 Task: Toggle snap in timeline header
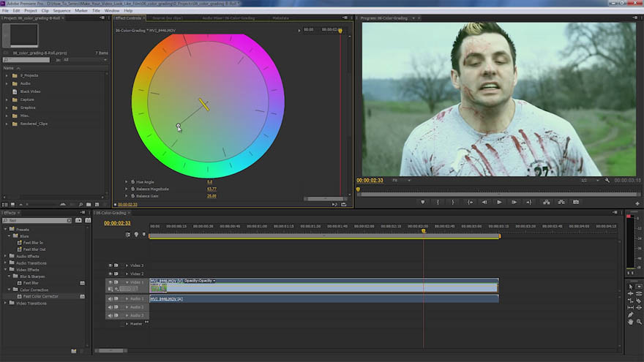point(128,234)
